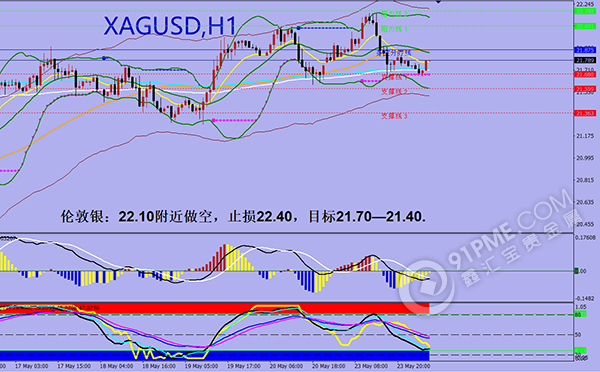Click the MACD zero level label
The height and width of the screenshot is (372, 600).
[581, 271]
